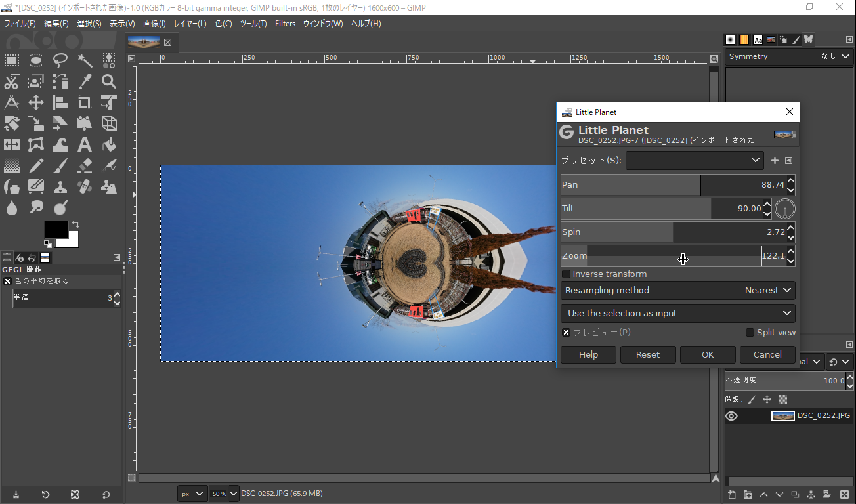Select the Eraser tool
Image resolution: width=856 pixels, height=504 pixels.
[x=85, y=165]
